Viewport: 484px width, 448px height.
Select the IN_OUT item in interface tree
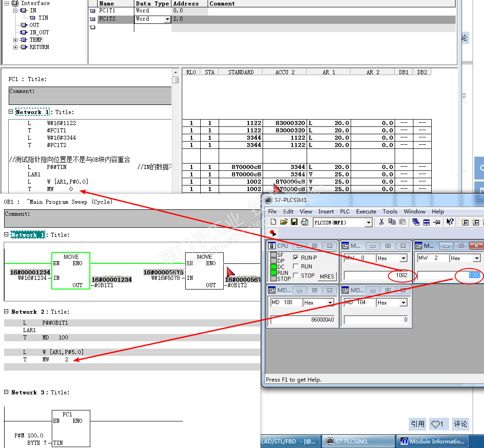click(39, 33)
